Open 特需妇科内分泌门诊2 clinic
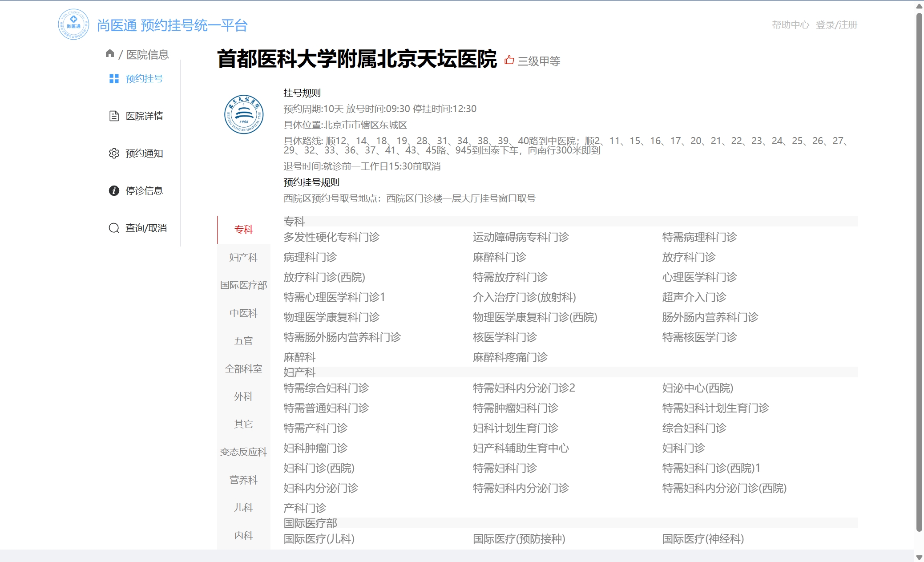The height and width of the screenshot is (562, 924). (x=524, y=388)
